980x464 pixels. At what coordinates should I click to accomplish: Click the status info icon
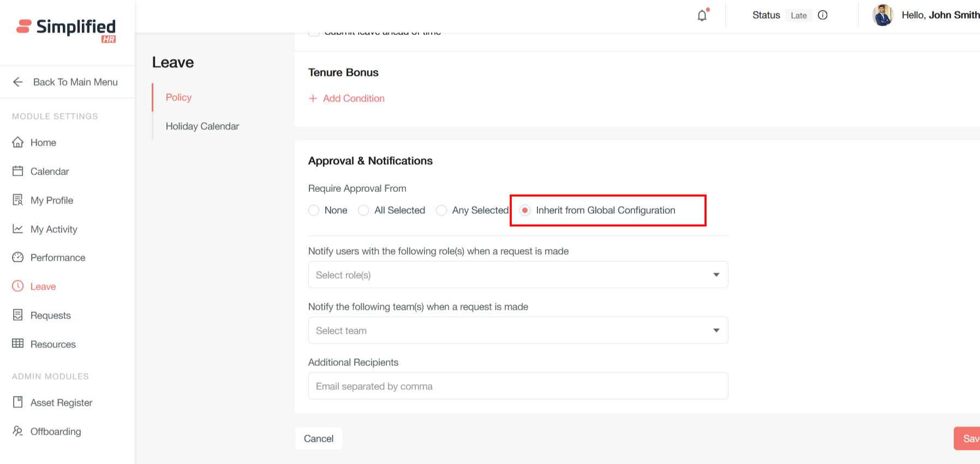(x=822, y=15)
